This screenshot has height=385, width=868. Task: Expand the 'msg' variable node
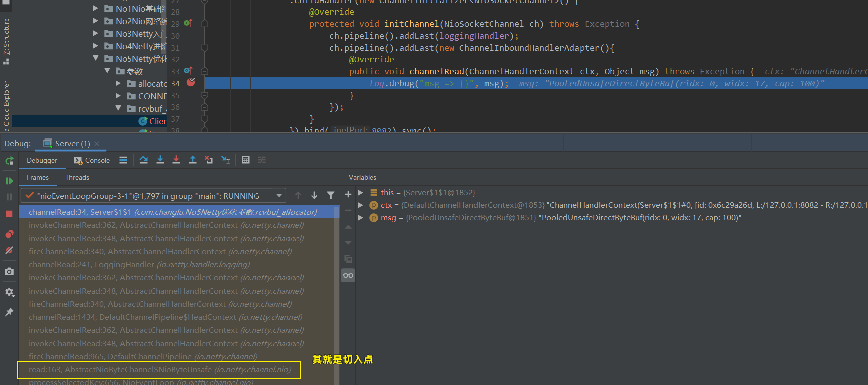360,218
